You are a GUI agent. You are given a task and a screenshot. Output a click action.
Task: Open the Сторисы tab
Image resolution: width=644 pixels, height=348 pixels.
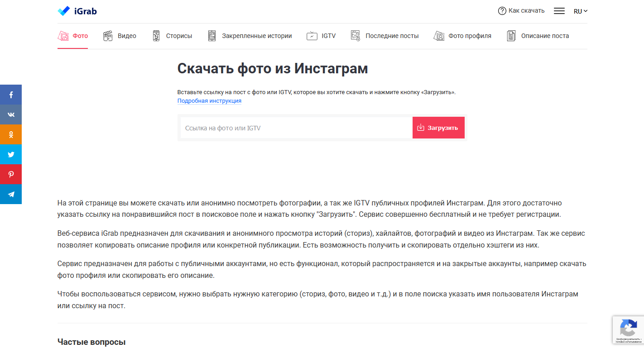[172, 36]
